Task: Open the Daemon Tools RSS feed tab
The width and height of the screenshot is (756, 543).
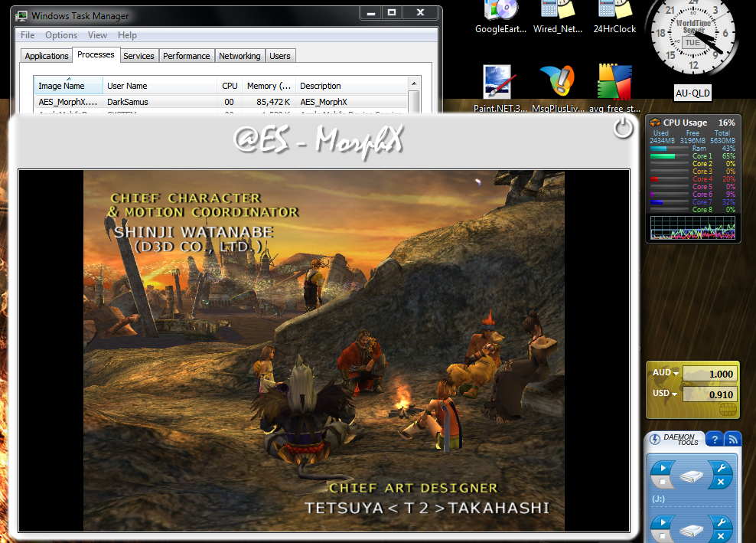Action: [733, 439]
